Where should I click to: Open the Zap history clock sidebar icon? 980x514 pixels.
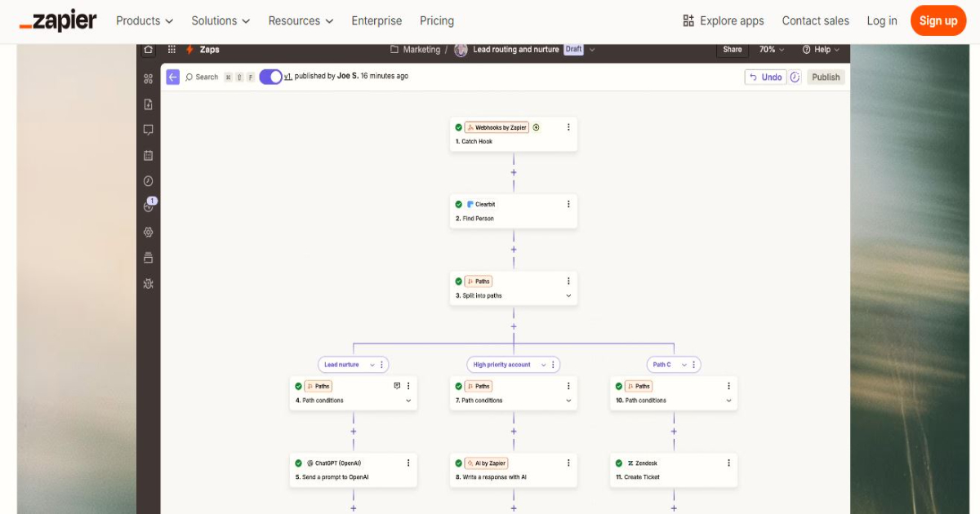(148, 181)
